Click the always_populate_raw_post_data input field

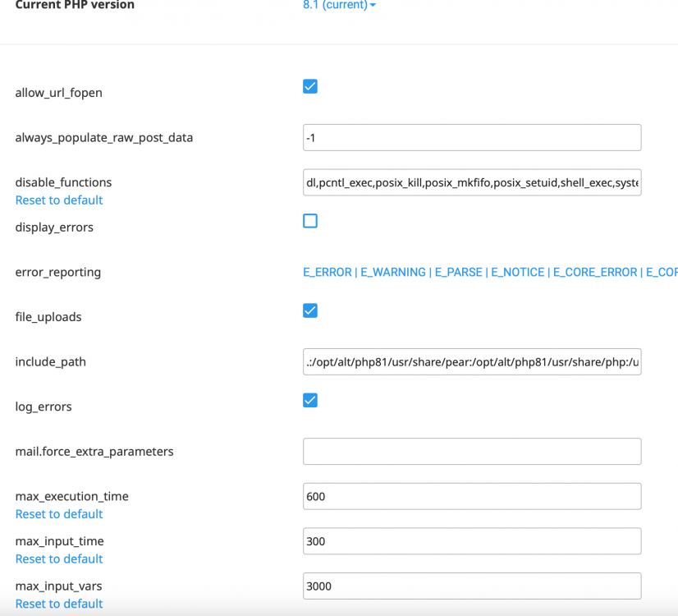pos(472,137)
